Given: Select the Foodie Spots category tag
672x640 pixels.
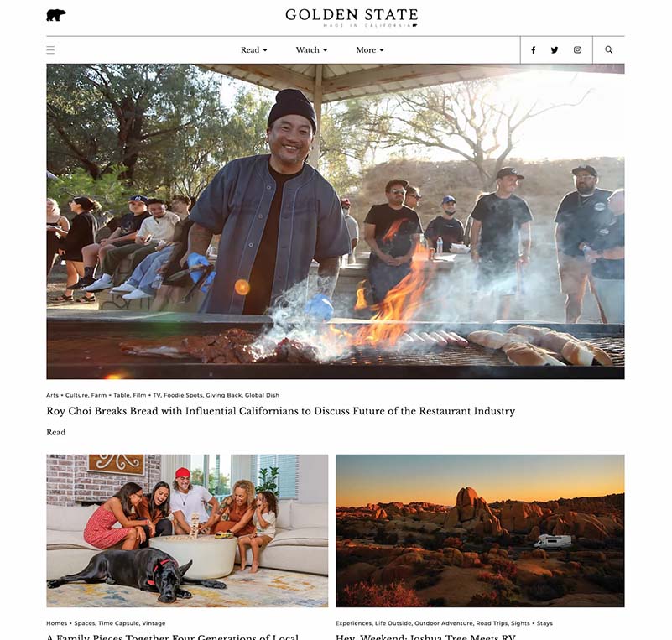Looking at the screenshot, I should pos(183,395).
